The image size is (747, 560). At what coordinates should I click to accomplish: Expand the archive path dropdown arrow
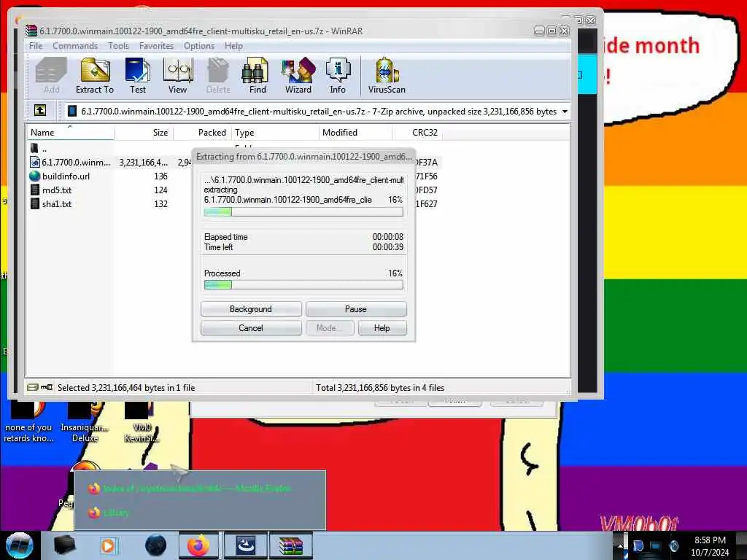565,112
